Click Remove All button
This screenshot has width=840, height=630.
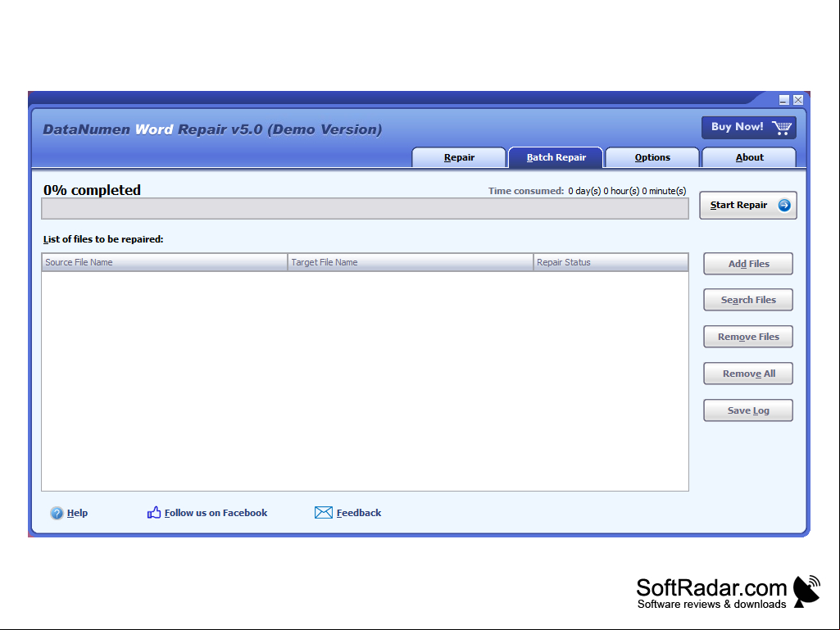pos(748,374)
